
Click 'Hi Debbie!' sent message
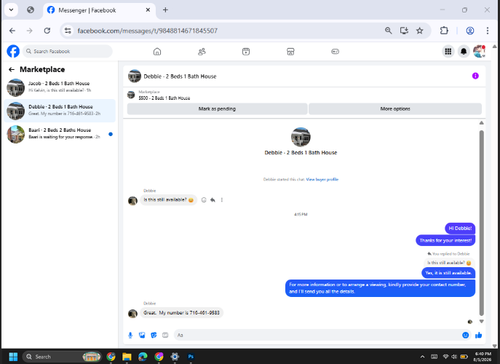(460, 228)
